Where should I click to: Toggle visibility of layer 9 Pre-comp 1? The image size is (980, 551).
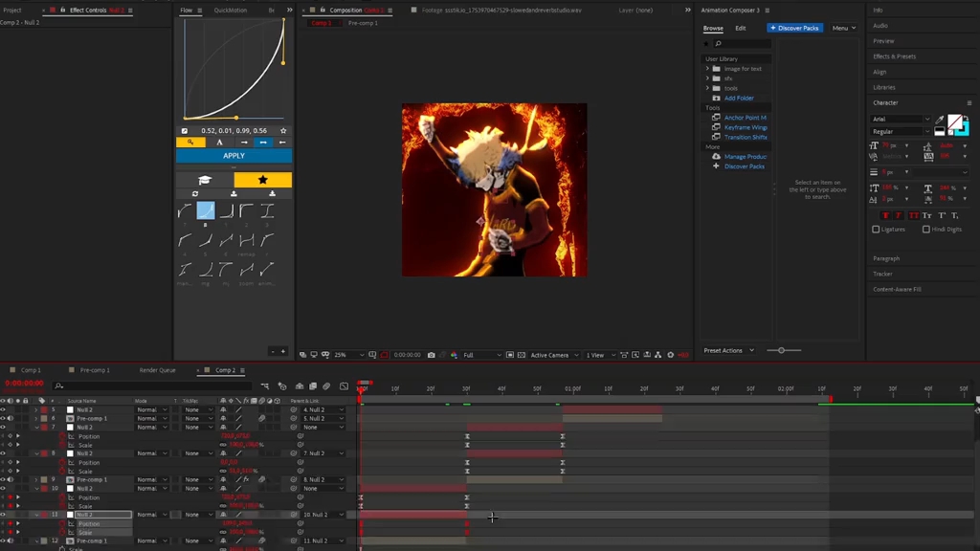3,480
